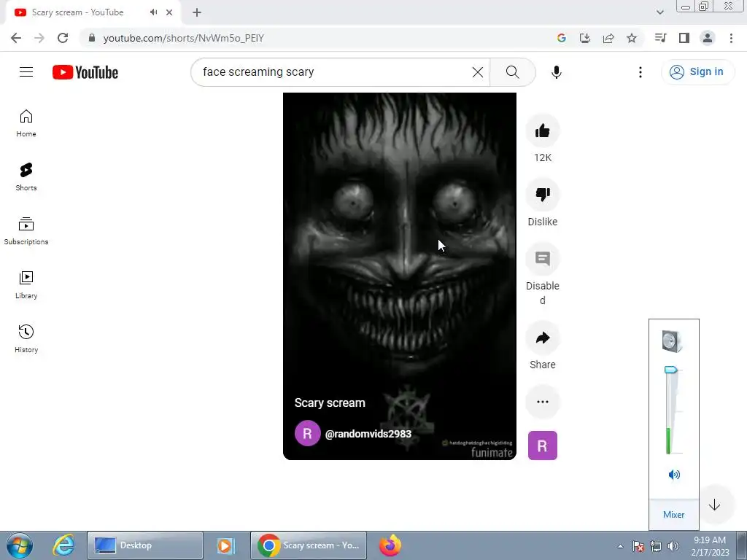Submit search using the magnifier button
Viewport: 747px width, 560px height.
513,72
